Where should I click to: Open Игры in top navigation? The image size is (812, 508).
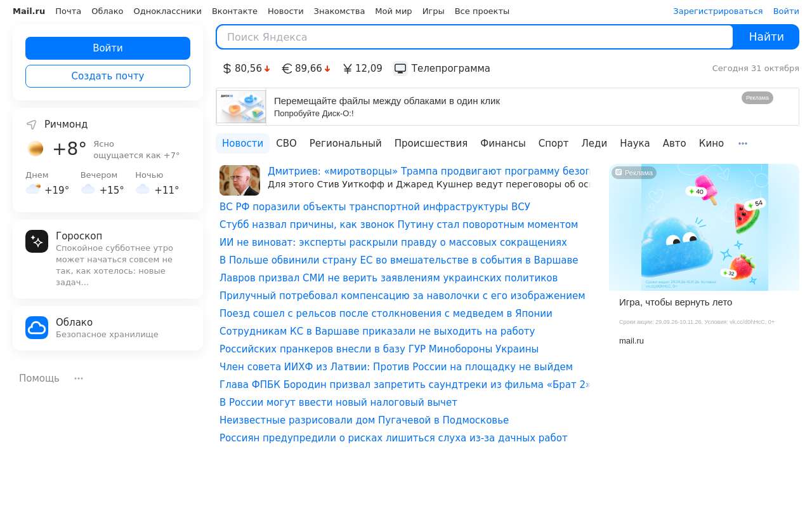pos(433,11)
